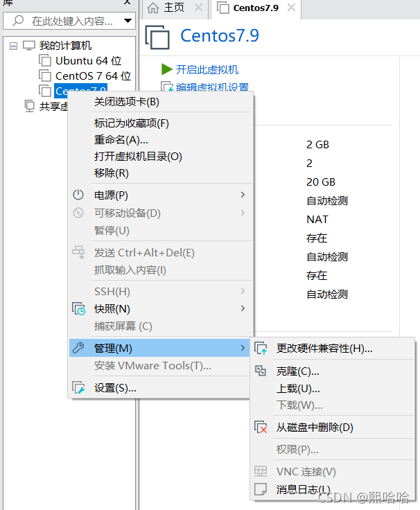The image size is (420, 510).
Task: Click the power icon beside 电源(P)
Action: [x=78, y=195]
